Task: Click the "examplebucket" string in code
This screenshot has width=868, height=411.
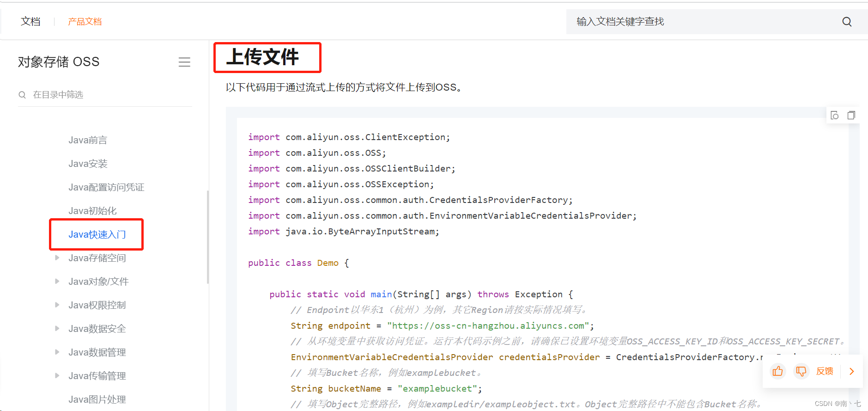Action: (437, 389)
